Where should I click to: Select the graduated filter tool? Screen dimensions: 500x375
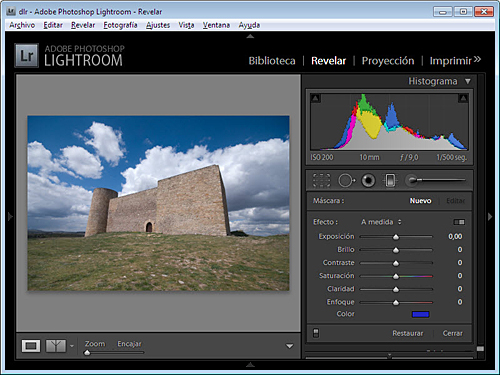click(390, 180)
